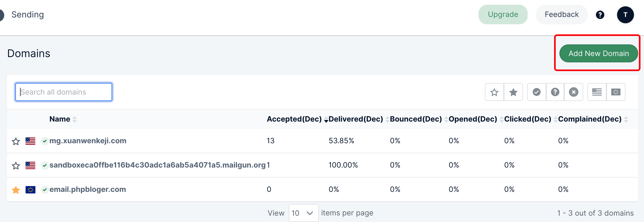Click the Upgrade button
Screen dimensions: 644x222
(x=503, y=15)
